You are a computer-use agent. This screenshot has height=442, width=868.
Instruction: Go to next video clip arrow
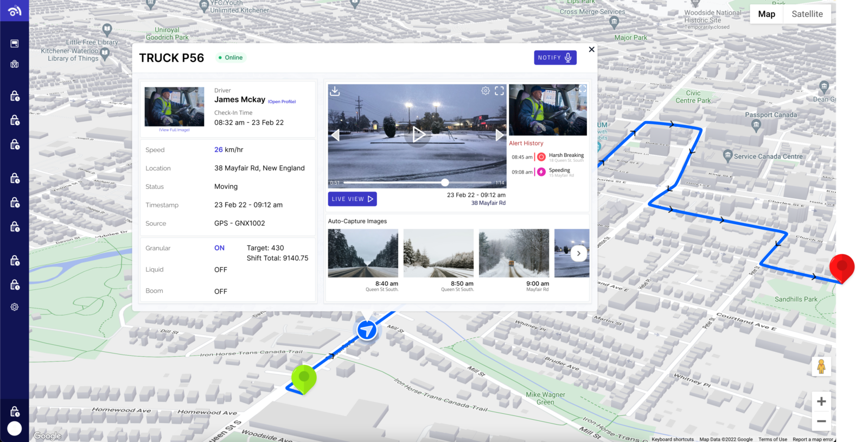pyautogui.click(x=500, y=135)
